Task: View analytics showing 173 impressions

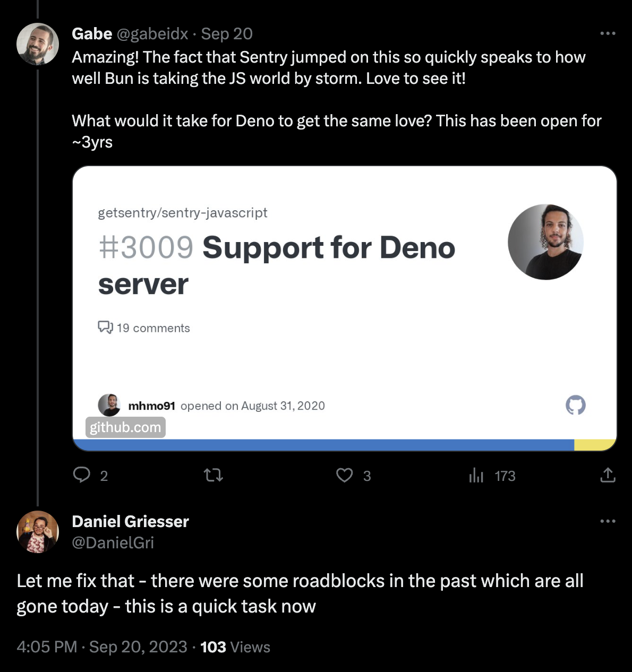Action: coord(477,476)
